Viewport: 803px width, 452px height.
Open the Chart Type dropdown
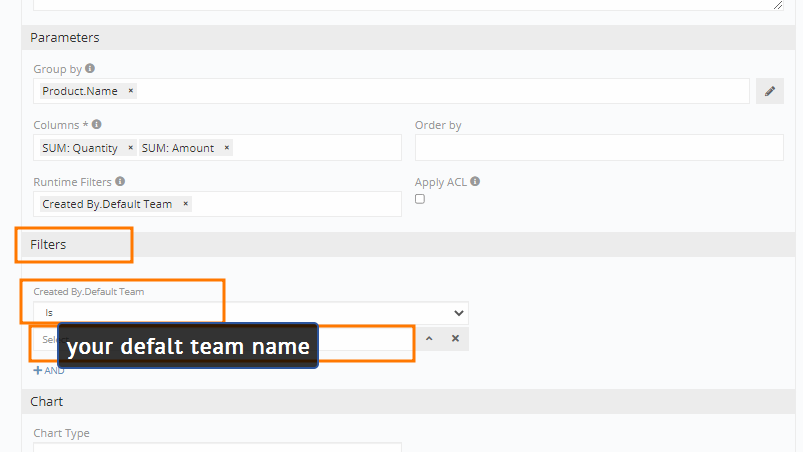pyautogui.click(x=217, y=447)
